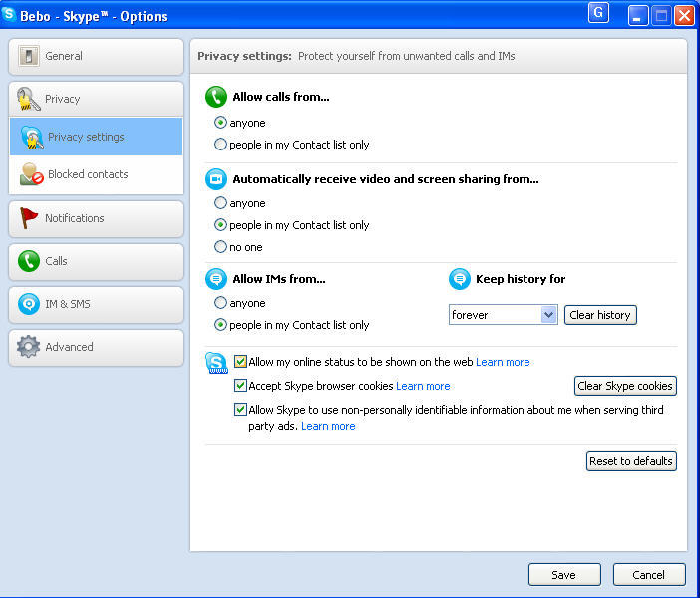
Task: Click the G button in title bar
Action: click(598, 13)
